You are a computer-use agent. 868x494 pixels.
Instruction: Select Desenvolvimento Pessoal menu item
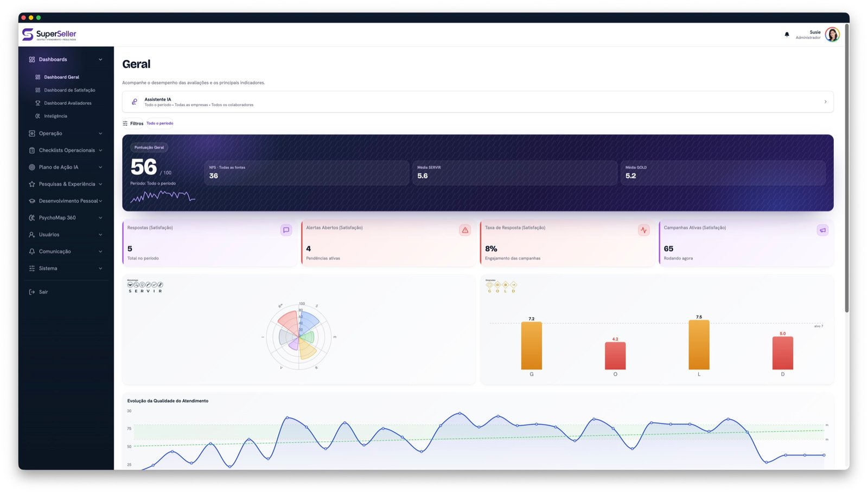coord(66,201)
